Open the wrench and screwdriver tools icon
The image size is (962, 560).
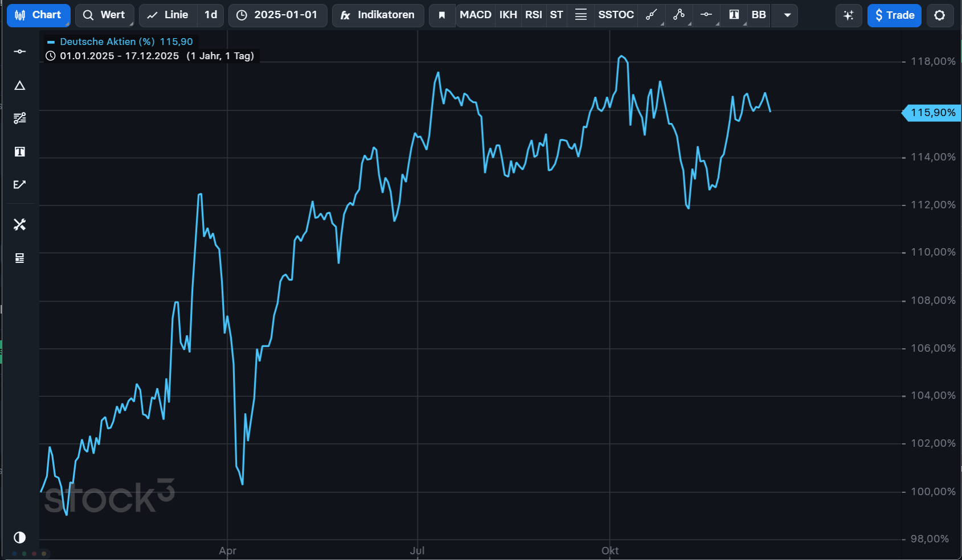pos(20,225)
